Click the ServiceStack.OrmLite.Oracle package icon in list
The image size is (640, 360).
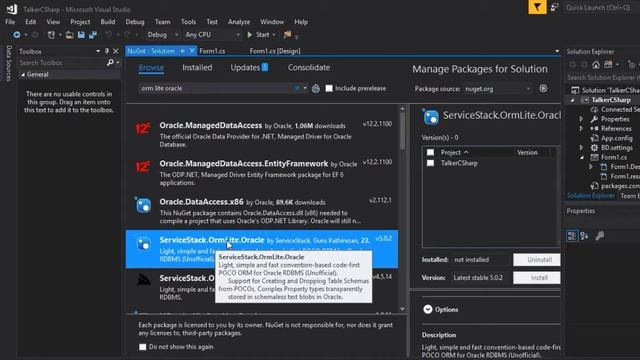pyautogui.click(x=143, y=244)
